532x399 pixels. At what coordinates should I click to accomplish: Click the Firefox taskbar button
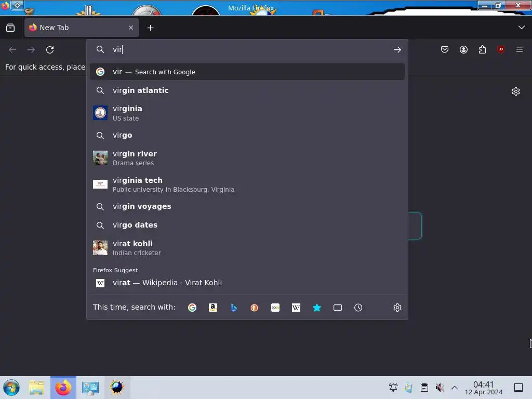point(63,388)
